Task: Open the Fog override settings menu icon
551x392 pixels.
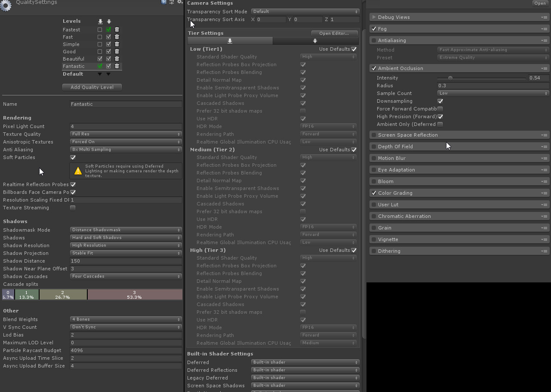Action: (545, 28)
